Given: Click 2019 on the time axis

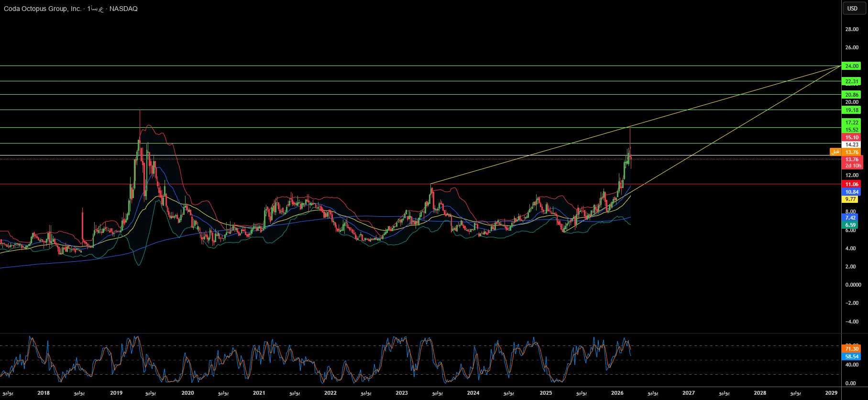Looking at the screenshot, I should point(116,393).
